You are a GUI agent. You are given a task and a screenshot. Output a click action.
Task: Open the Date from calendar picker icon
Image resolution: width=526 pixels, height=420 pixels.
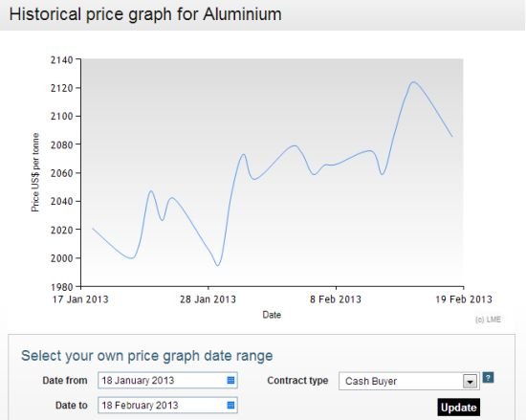pyautogui.click(x=230, y=380)
